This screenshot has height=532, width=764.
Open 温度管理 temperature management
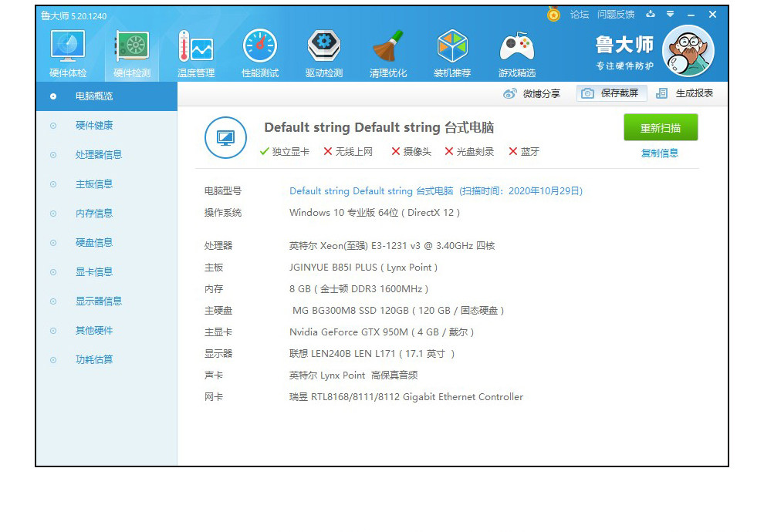pos(196,53)
